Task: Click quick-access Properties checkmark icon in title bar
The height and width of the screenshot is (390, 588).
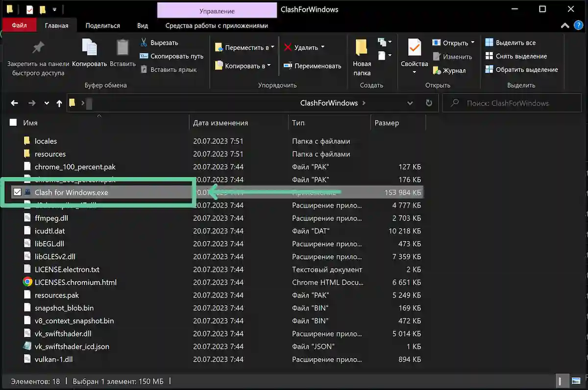Action: 29,9
